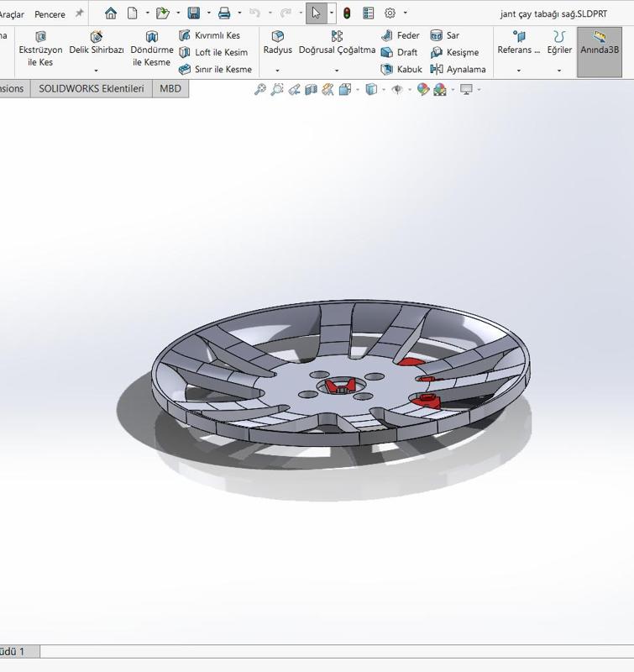
Task: Expand the Undo dropdown arrow
Action: tap(270, 13)
